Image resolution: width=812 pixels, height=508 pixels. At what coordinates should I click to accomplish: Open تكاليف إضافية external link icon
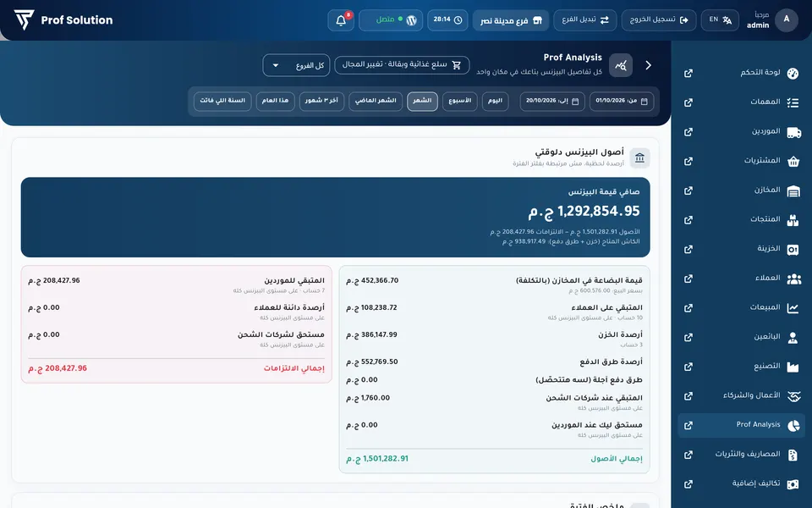(689, 484)
